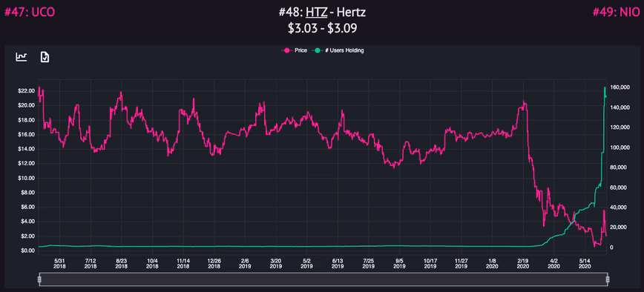
Task: Click the 10/4 2018 date axis label
Action: point(152,263)
